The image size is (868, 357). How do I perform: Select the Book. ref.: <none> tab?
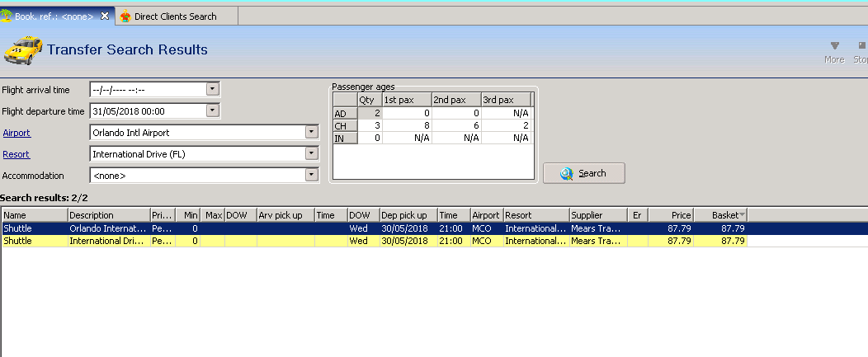tap(54, 16)
